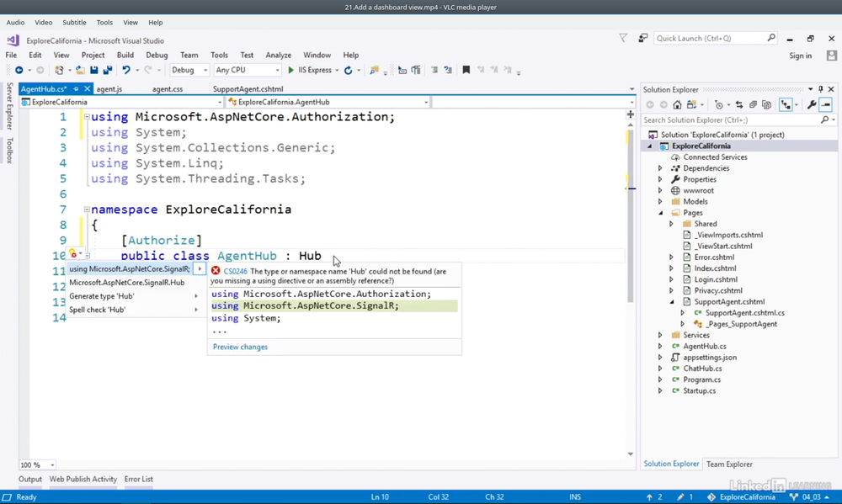Screen dimensions: 842x504
Task: Select 'Generate type Hub' quick action
Action: pos(102,296)
